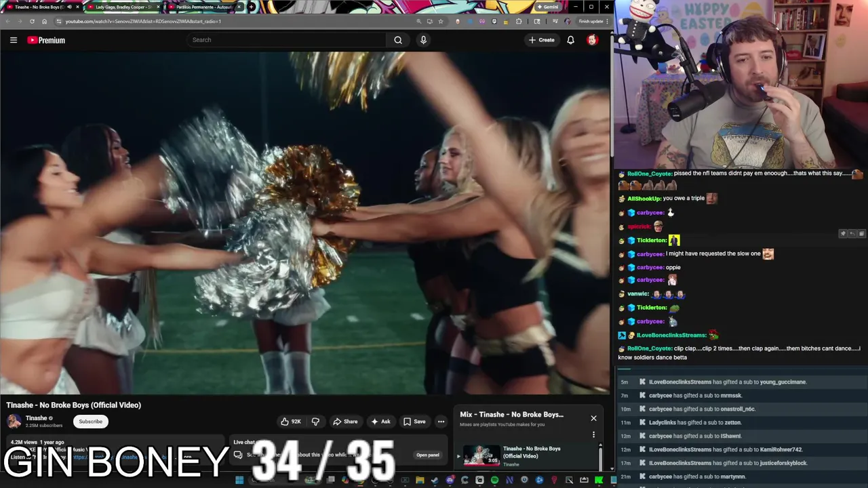Close the Lady Gaga, Bradley Cooper tab
868x488 pixels.
click(x=158, y=7)
